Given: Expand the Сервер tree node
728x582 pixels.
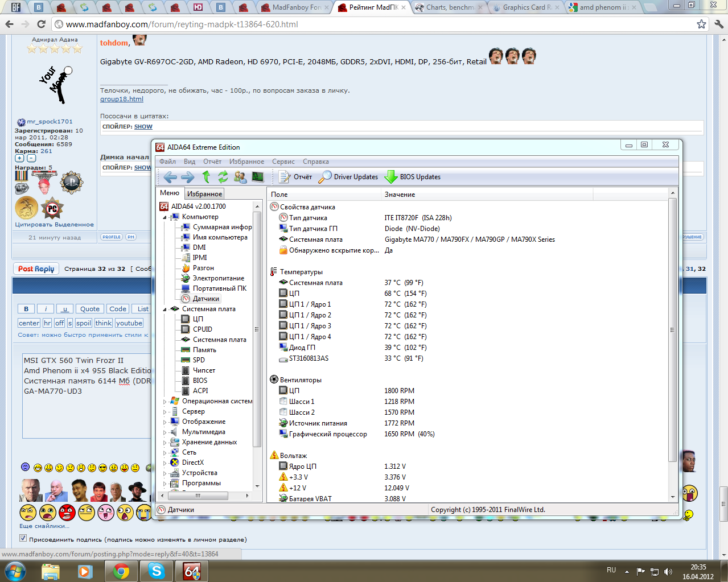Looking at the screenshot, I should 164,412.
